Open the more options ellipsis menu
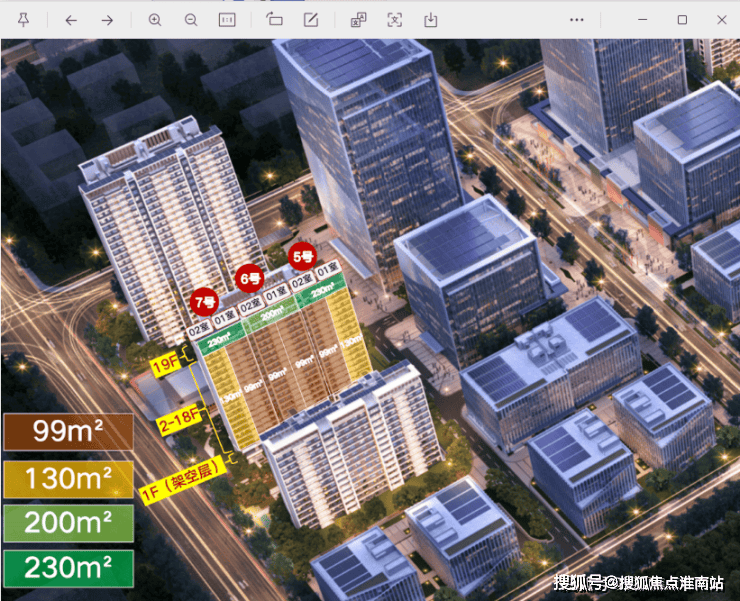The width and height of the screenshot is (740, 601). click(577, 20)
